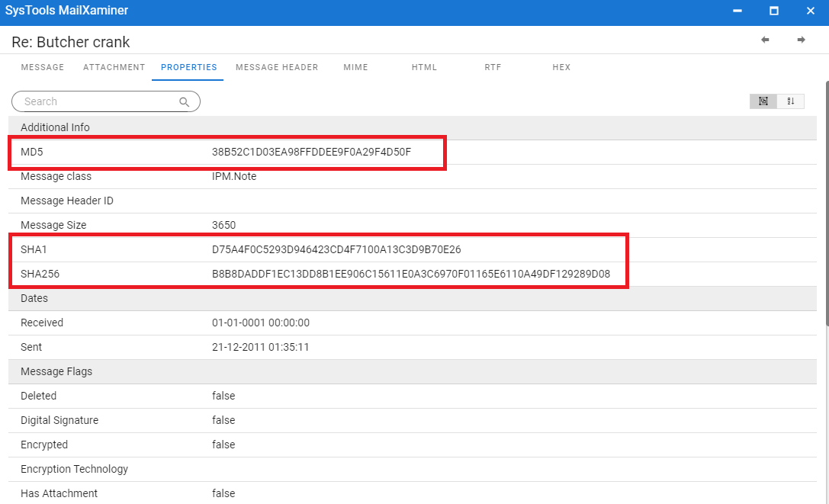Click the search magnifier icon
Image resolution: width=829 pixels, height=504 pixels.
pos(184,101)
